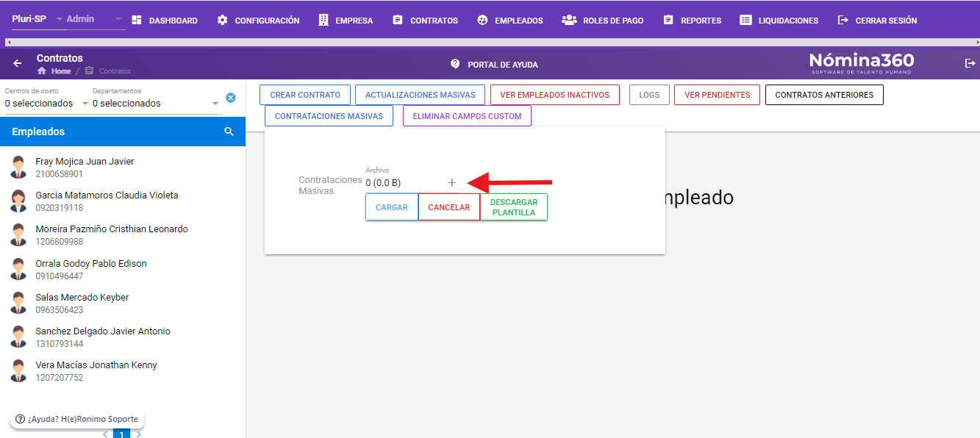Click the Portal de Ayuda question icon
Image resolution: width=980 pixels, height=438 pixels.
(x=455, y=64)
